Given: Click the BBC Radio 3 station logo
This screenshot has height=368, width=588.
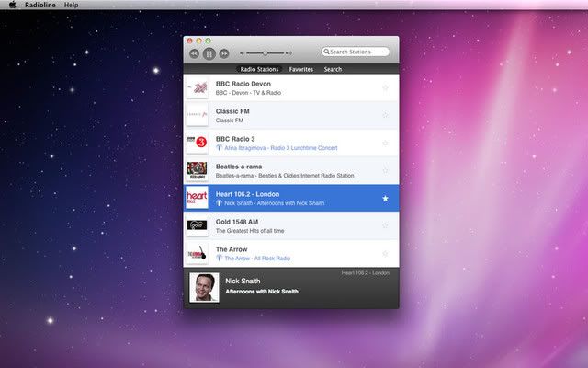Looking at the screenshot, I should pos(198,143).
